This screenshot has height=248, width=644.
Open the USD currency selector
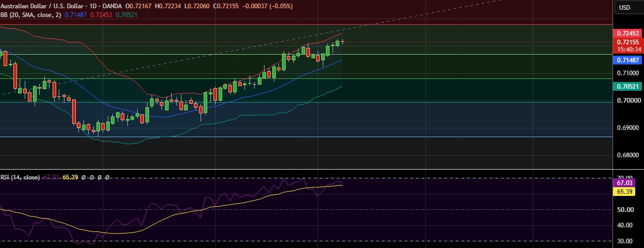625,7
